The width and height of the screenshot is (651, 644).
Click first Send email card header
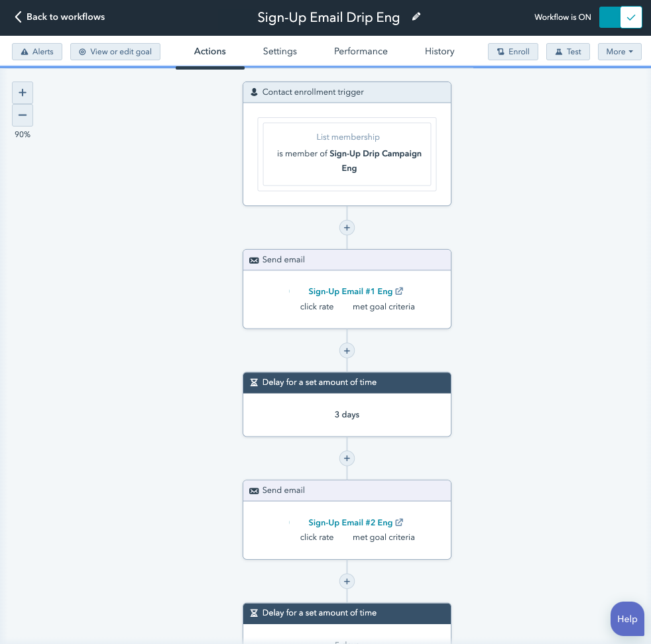point(347,260)
